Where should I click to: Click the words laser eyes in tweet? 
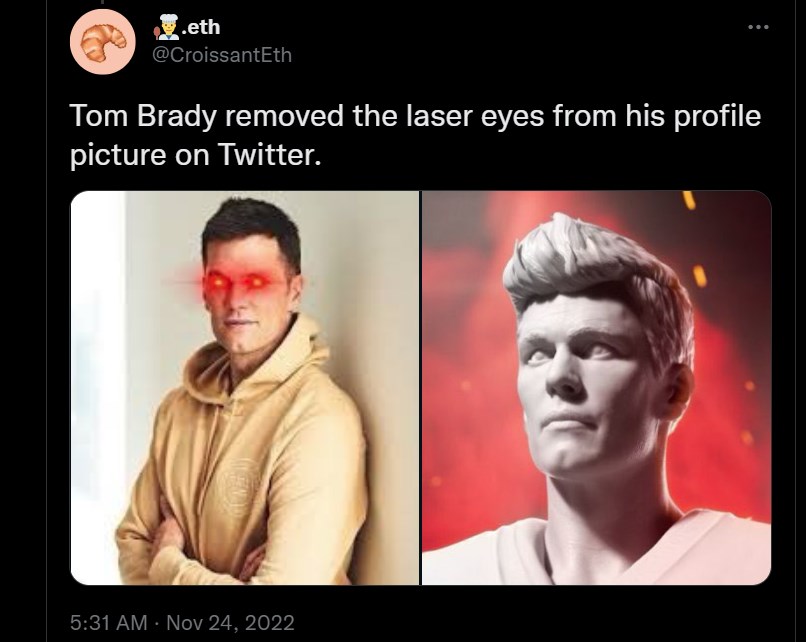pos(474,116)
